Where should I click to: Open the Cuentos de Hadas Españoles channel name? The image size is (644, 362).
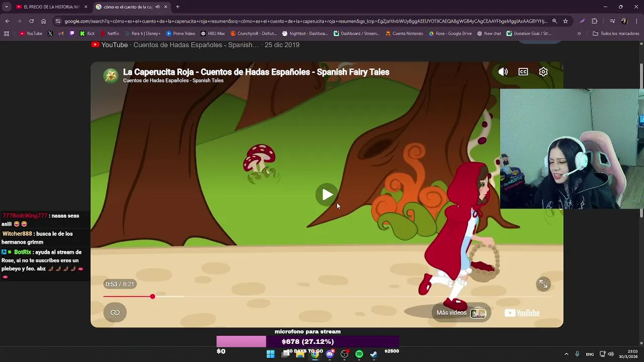tap(173, 80)
